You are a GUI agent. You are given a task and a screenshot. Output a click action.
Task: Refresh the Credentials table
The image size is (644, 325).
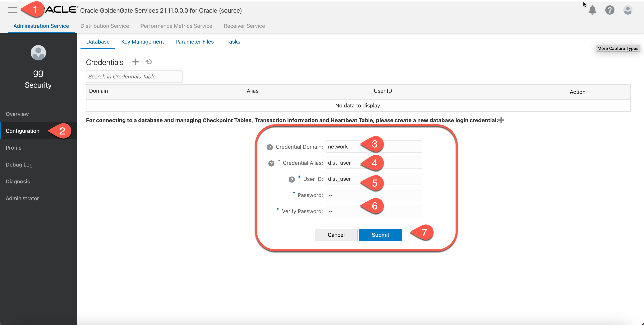149,62
